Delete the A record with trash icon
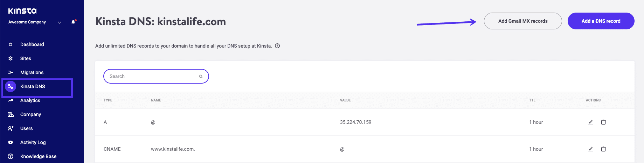644x163 pixels. 603,122
